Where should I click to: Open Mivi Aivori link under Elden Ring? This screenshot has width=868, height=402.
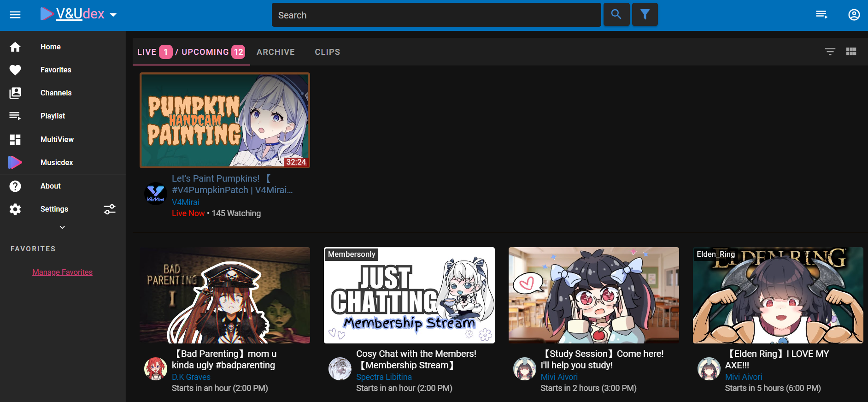click(744, 377)
